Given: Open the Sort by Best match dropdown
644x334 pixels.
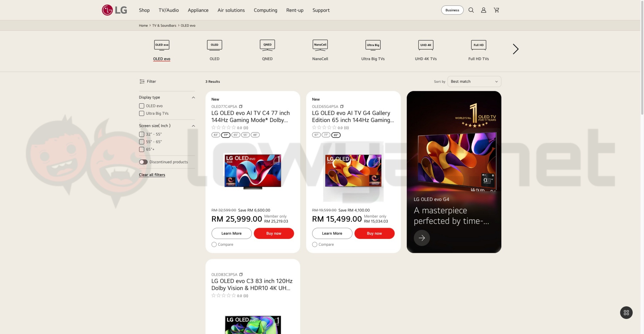Looking at the screenshot, I should [x=474, y=81].
